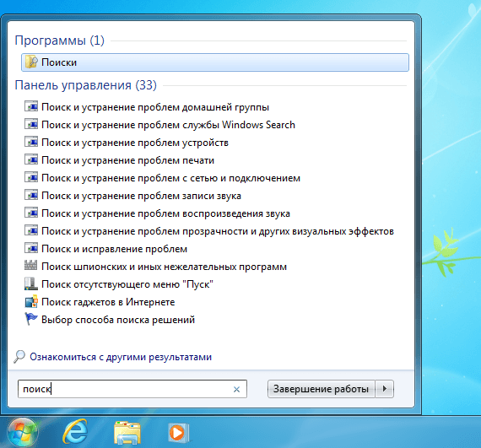Screen dimensions: 481x448
Task: Click the Windows Start orb
Action: [x=23, y=432]
